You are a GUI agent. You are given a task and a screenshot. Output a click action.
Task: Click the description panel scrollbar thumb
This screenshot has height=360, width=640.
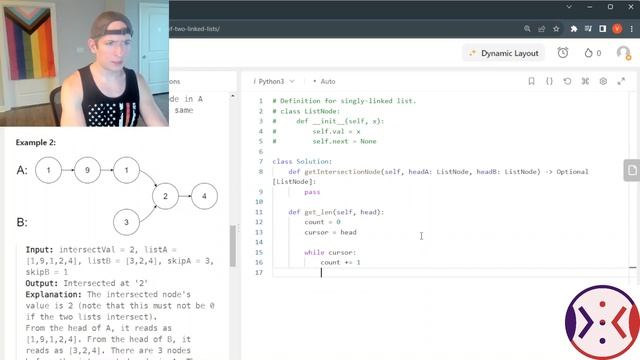233,246
